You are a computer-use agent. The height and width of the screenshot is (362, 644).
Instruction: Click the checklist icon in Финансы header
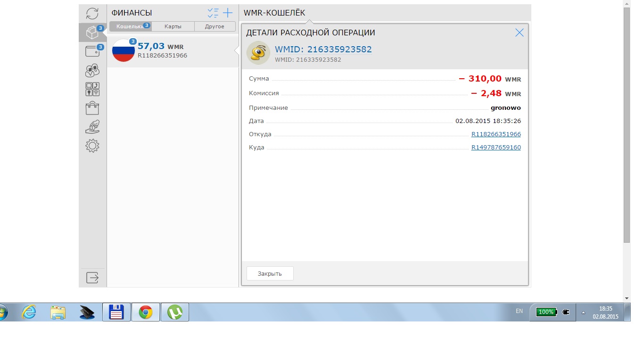click(213, 13)
